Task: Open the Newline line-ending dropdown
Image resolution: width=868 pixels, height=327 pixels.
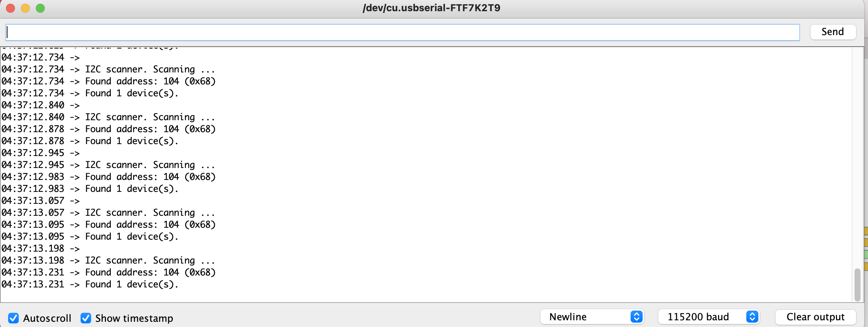Action: pyautogui.click(x=591, y=317)
